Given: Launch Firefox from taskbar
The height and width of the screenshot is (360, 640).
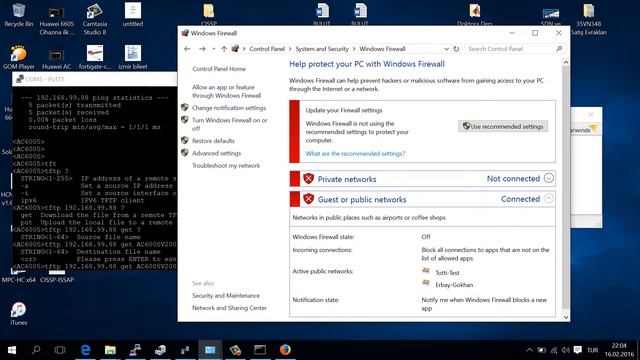Looking at the screenshot, I should pos(285,350).
